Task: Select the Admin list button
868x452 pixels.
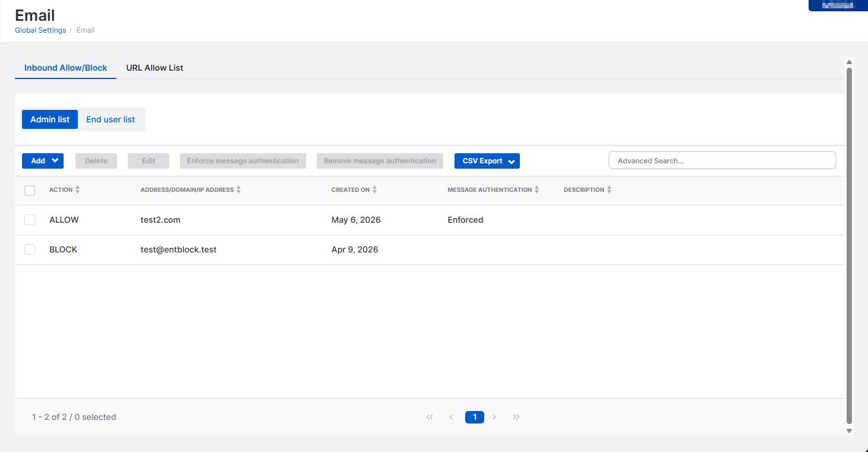Action: [x=50, y=119]
